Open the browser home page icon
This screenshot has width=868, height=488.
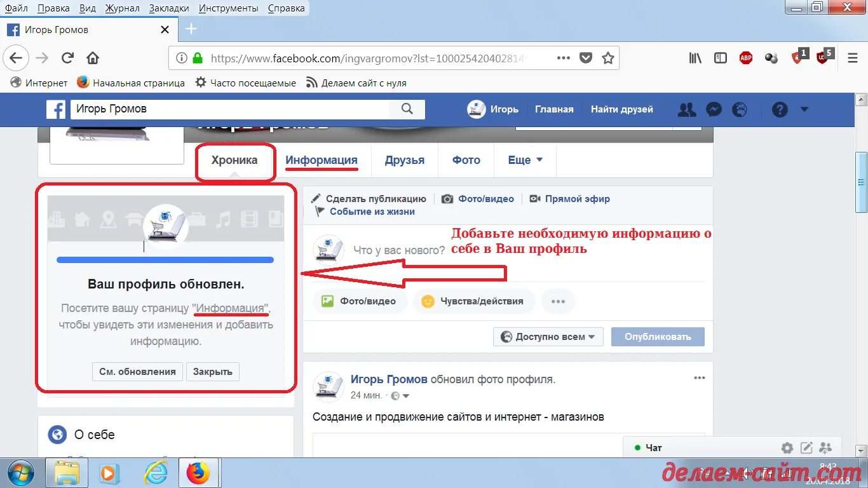click(93, 58)
